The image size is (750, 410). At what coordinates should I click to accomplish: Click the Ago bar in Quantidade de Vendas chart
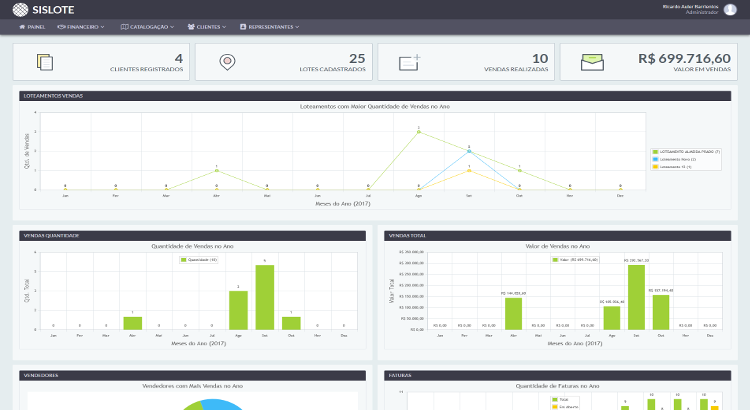[238, 310]
